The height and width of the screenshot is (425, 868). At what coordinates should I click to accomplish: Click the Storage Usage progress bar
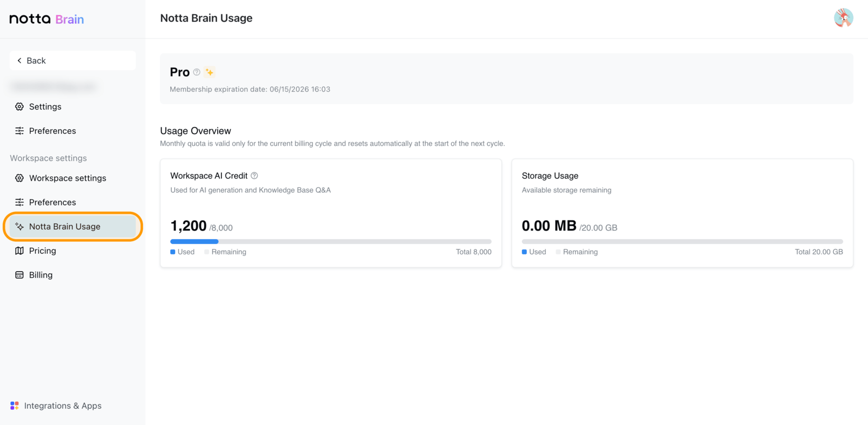click(682, 241)
